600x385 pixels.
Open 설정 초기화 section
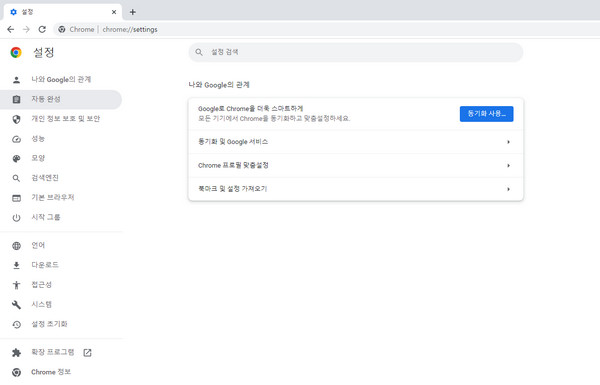click(x=61, y=324)
